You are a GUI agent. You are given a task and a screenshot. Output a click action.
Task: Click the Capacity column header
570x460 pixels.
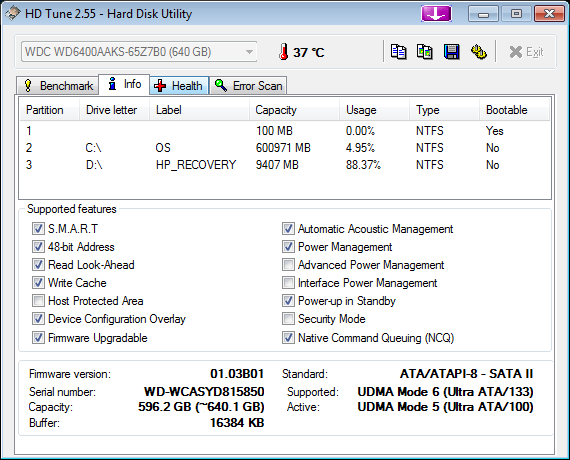294,110
